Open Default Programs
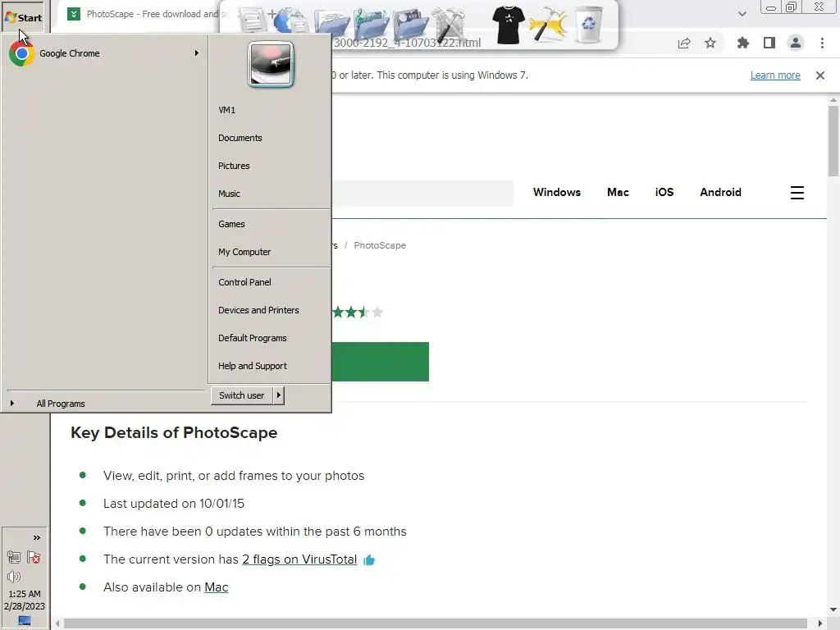840x630 pixels. [253, 338]
